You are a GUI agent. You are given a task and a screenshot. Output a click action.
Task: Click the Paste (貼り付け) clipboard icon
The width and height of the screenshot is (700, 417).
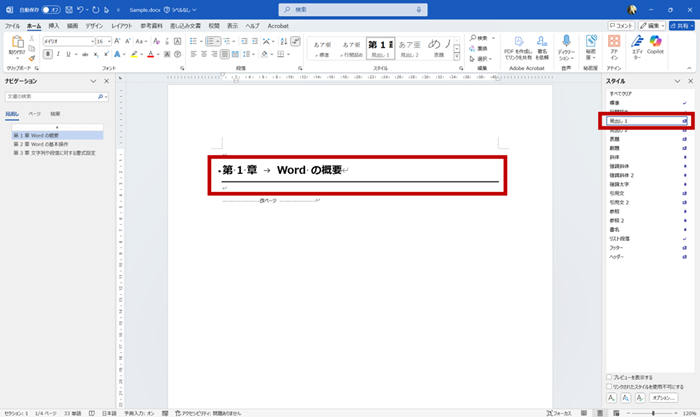coord(19,46)
